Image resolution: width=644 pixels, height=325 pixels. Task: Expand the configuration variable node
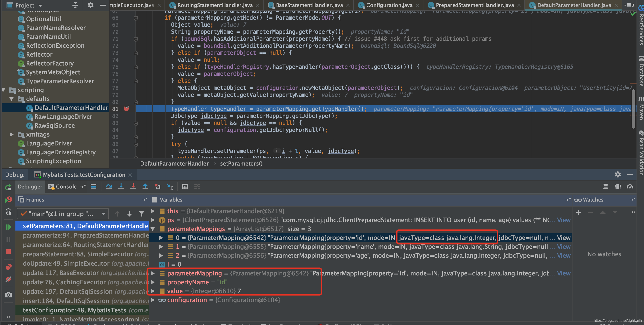pos(153,300)
